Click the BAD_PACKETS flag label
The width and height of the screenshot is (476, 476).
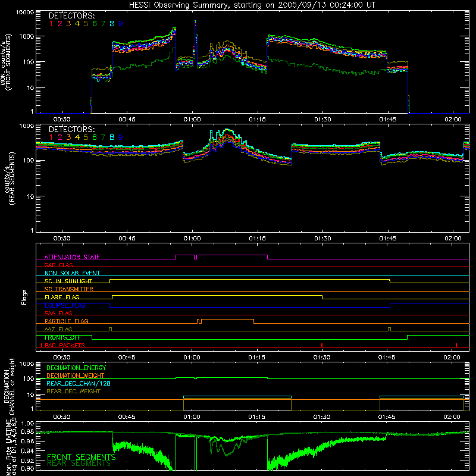(x=65, y=346)
